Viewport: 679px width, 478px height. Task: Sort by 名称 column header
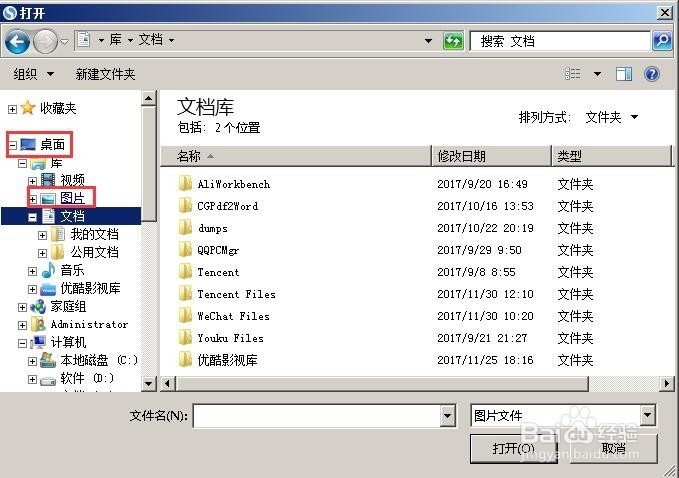click(x=296, y=156)
